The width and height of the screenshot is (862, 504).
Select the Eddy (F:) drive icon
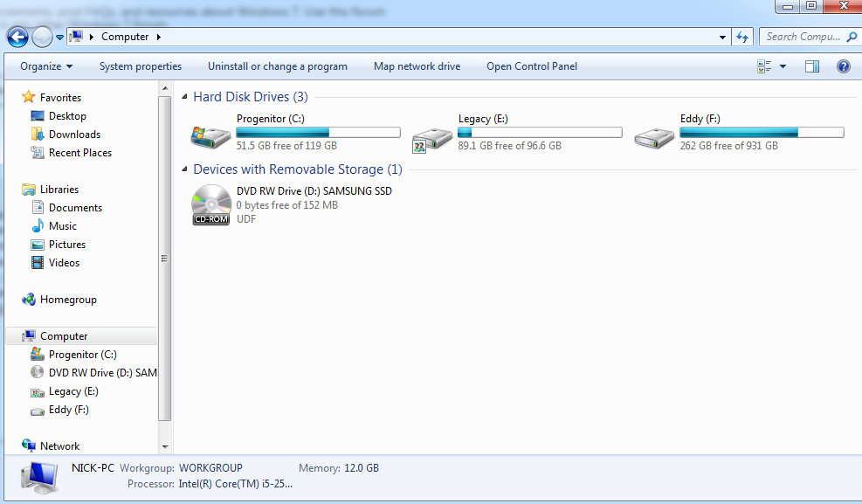pos(654,138)
